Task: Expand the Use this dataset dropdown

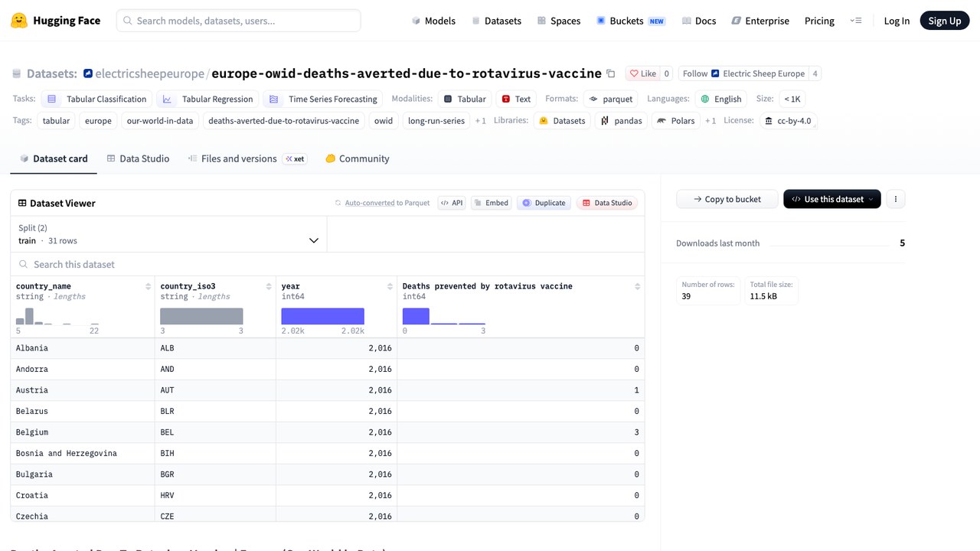Action: [831, 199]
